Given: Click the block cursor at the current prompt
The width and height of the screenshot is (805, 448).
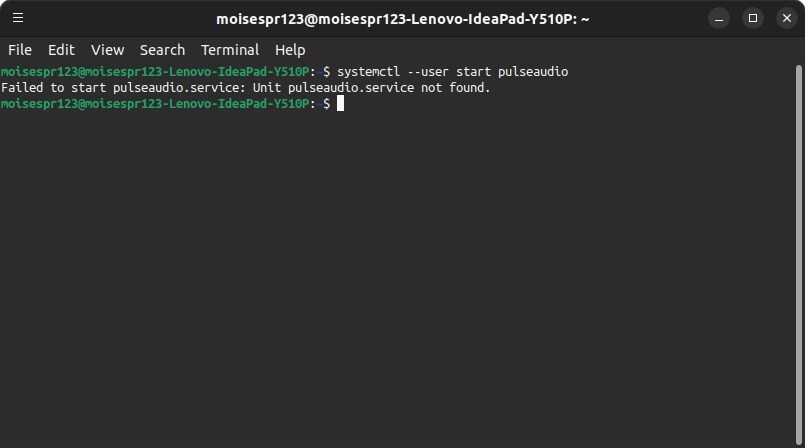Looking at the screenshot, I should 340,104.
